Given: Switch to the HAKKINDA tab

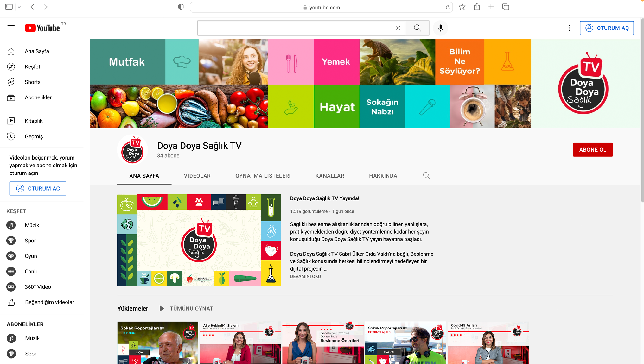Looking at the screenshot, I should click(383, 176).
